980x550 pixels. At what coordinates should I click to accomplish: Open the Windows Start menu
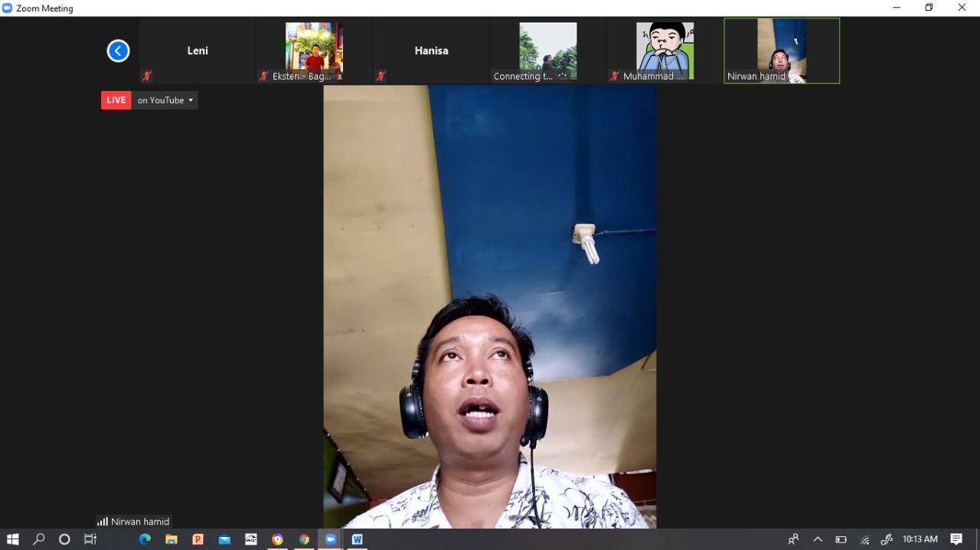tap(12, 539)
